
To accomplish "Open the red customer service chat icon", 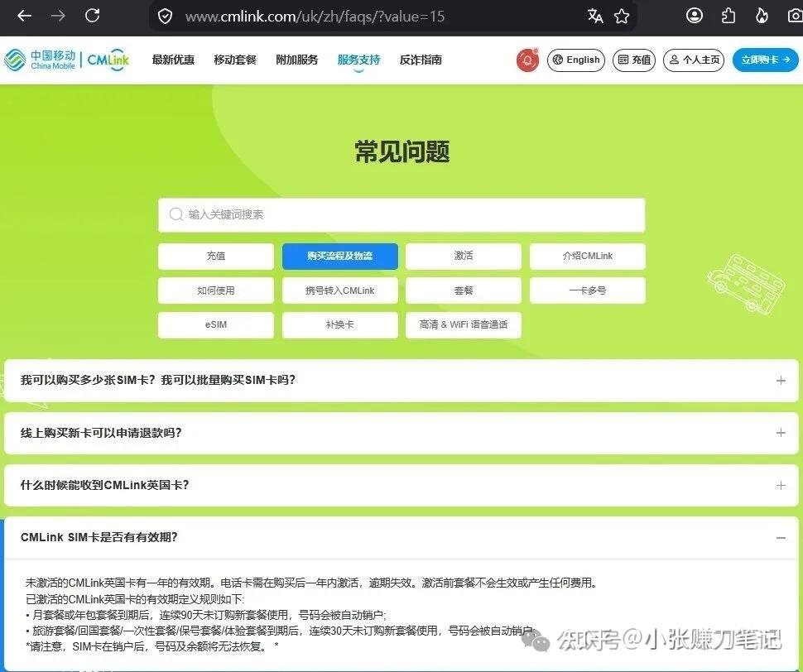I will point(527,60).
